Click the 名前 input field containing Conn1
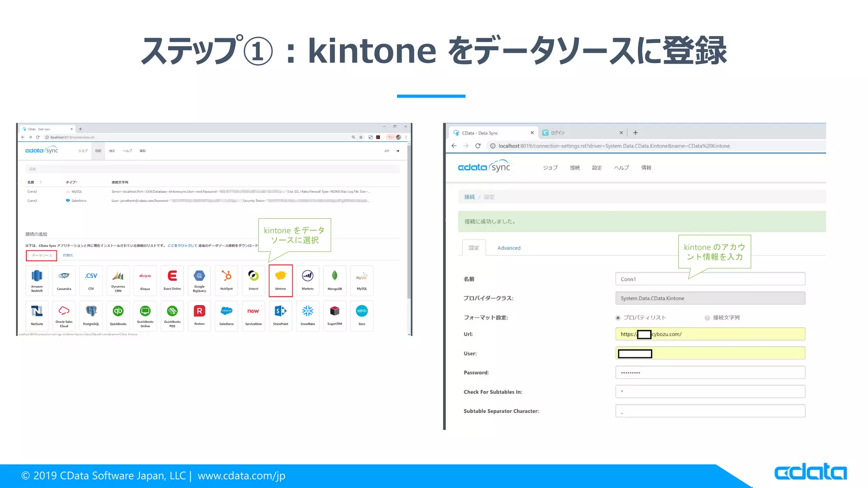 710,279
